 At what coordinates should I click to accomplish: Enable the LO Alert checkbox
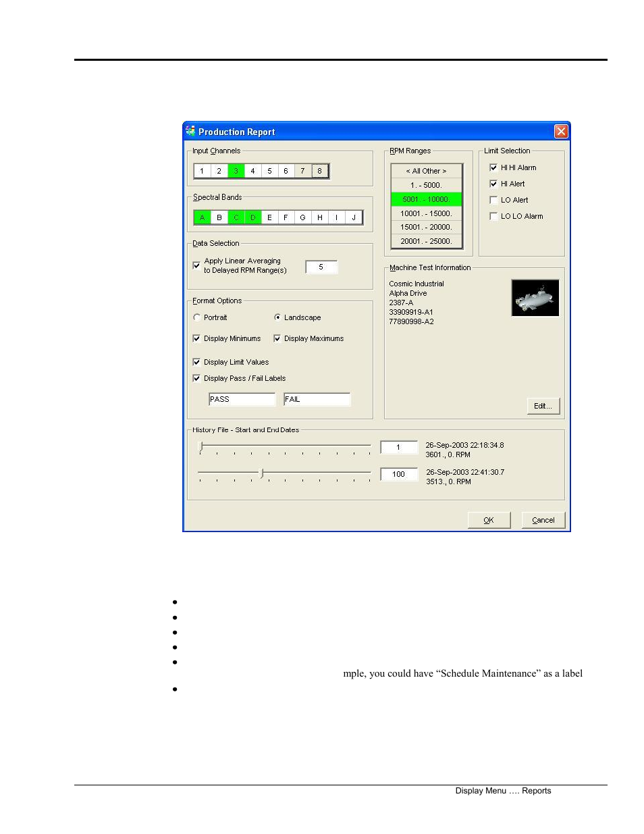[x=493, y=200]
